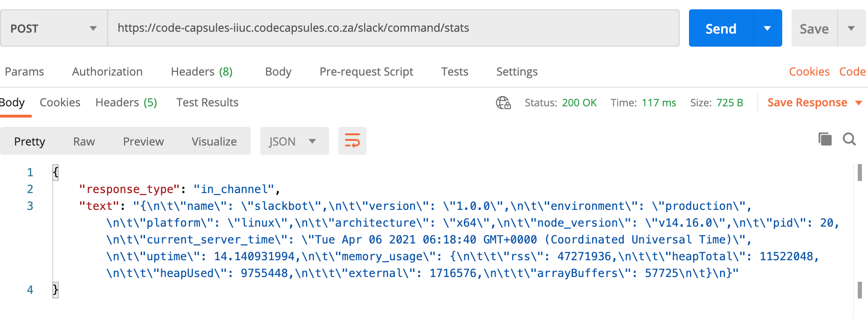
Task: Open search in the response body
Action: 849,139
